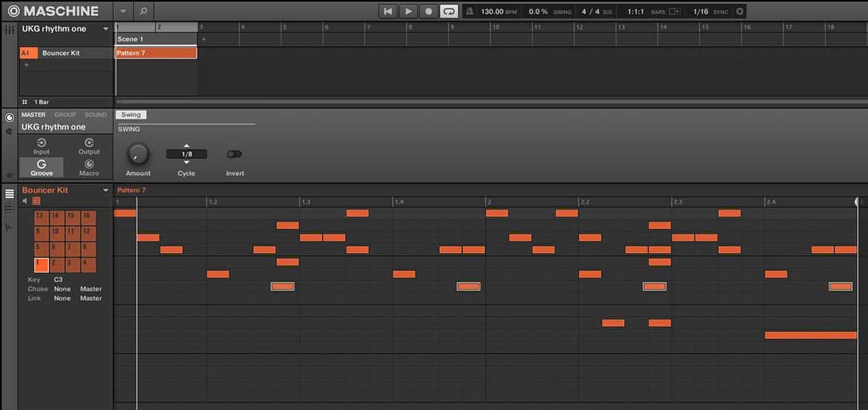Click the Swing Amount knob
This screenshot has width=868, height=410.
click(x=137, y=153)
